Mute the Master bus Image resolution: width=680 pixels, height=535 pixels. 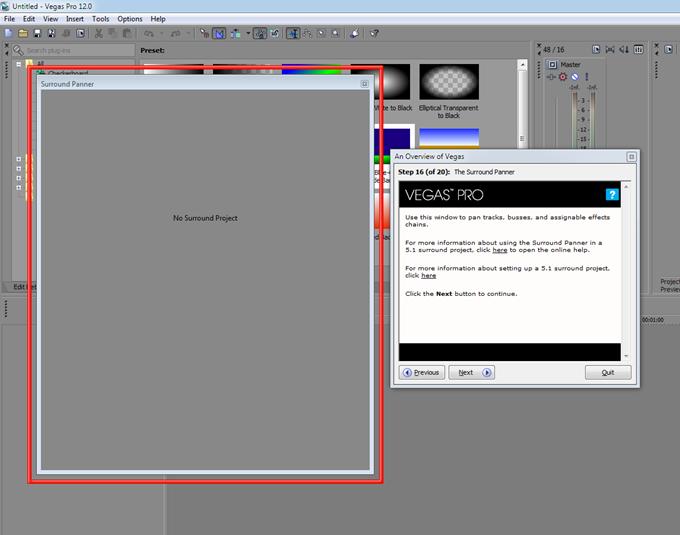(x=575, y=77)
